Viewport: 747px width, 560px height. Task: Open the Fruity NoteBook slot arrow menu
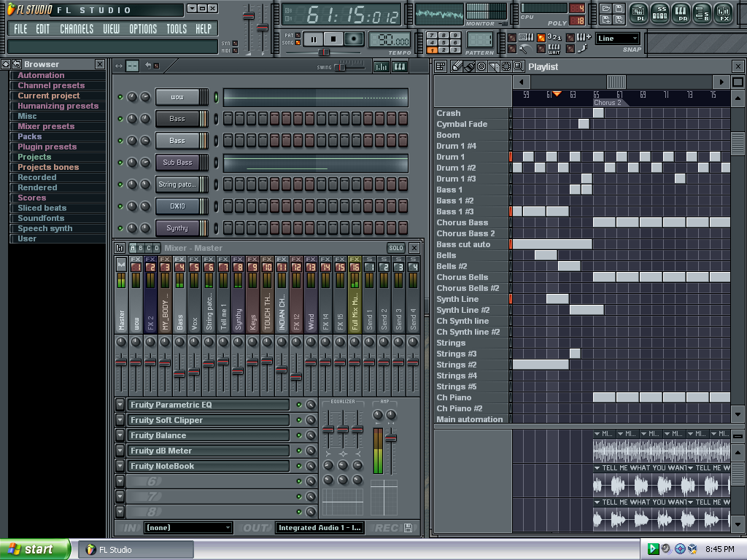pos(120,466)
